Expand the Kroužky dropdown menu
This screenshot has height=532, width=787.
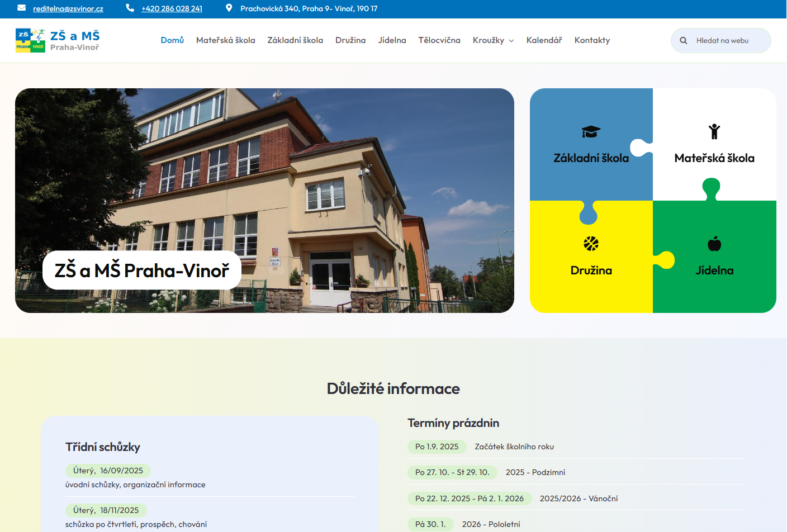493,40
